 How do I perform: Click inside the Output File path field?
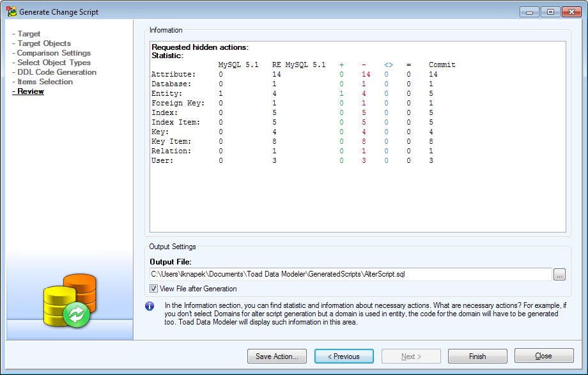pos(351,274)
